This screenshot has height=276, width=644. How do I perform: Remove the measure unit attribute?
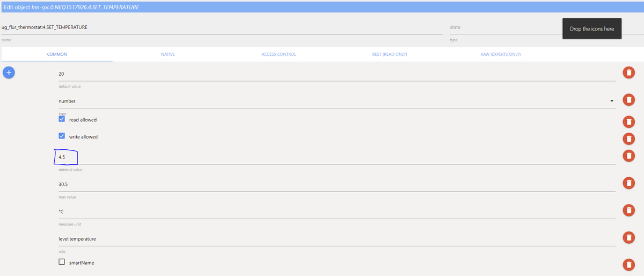[x=628, y=210]
